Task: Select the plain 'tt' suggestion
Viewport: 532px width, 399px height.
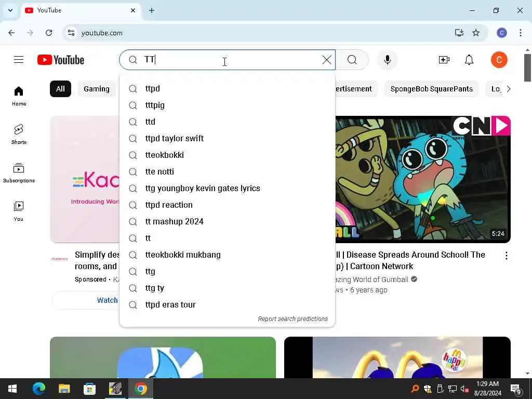Action: [x=228, y=238]
